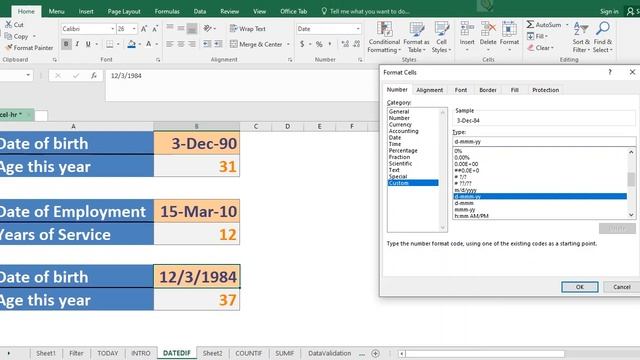The image size is (640, 360).
Task: Click Merge & Center
Action: (256, 44)
